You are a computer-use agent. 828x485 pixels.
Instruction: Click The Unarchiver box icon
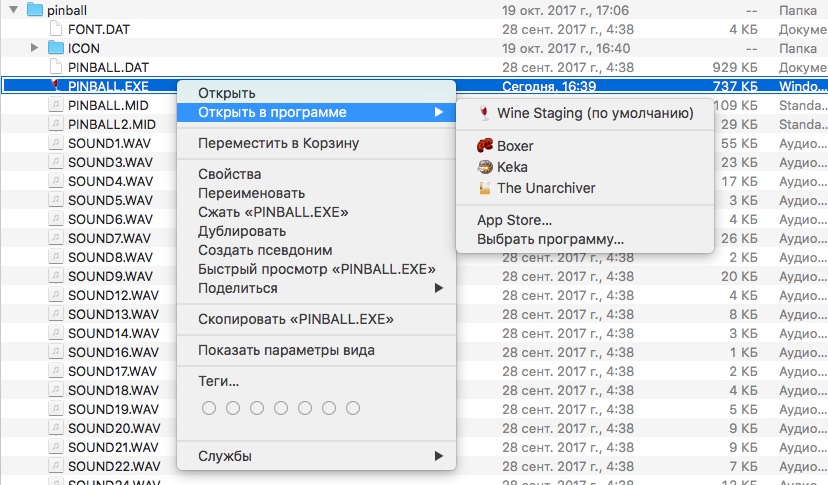pos(484,188)
